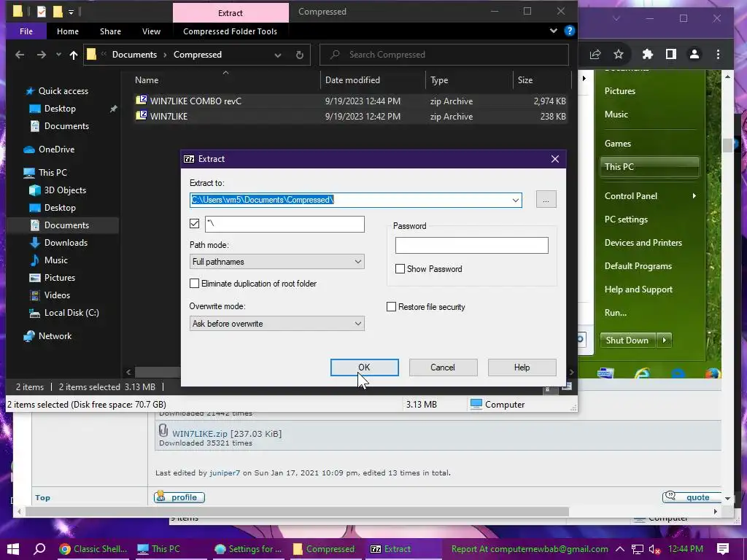747x560 pixels.
Task: Click Shut Down button in start menu image
Action: pos(627,341)
